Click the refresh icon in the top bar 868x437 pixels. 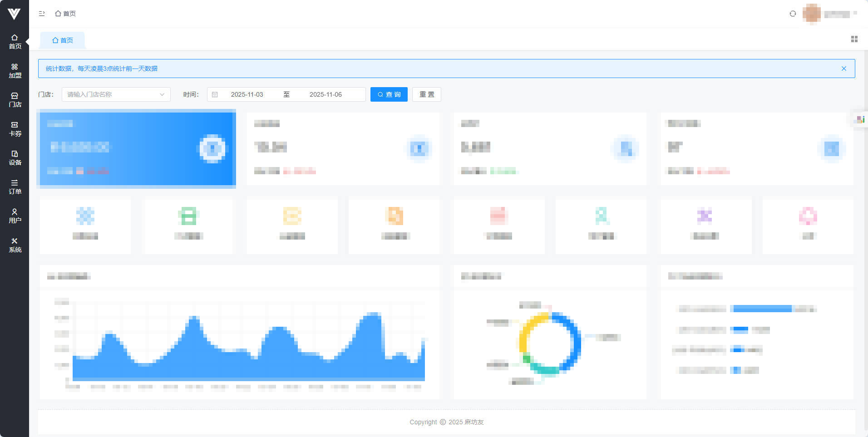pos(793,14)
